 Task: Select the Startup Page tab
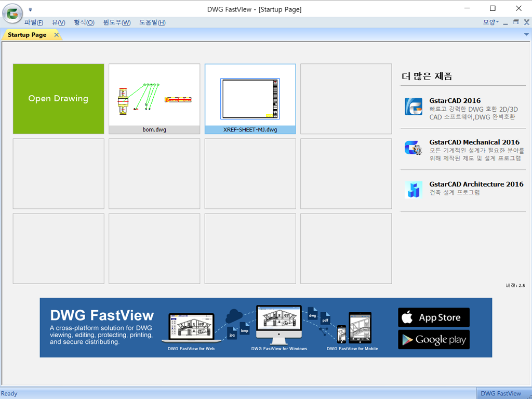(x=27, y=35)
